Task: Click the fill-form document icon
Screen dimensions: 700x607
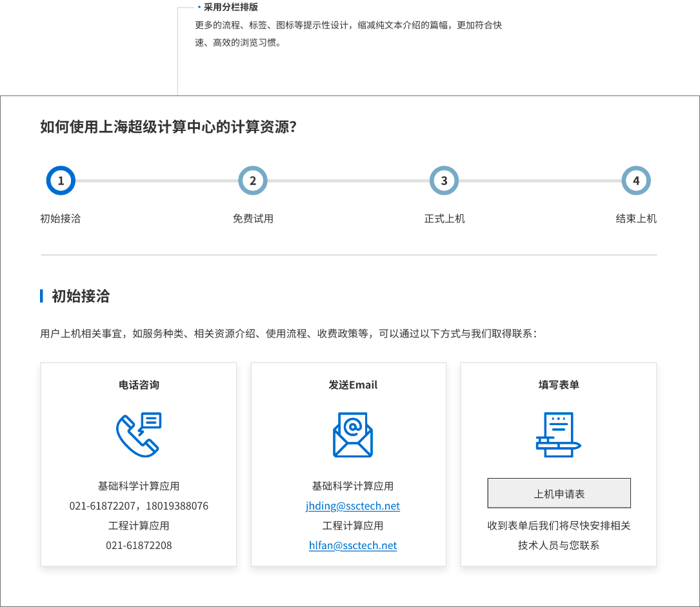Action: 559,435
